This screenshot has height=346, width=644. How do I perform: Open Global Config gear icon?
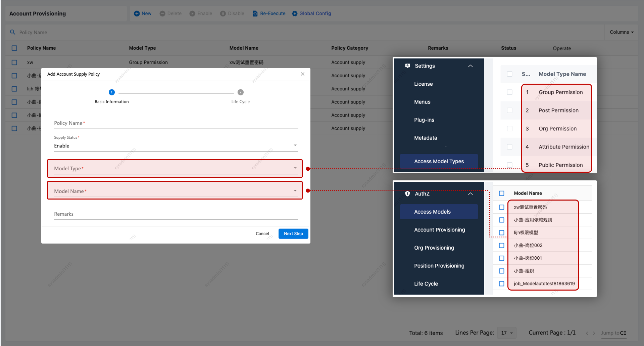click(x=294, y=13)
